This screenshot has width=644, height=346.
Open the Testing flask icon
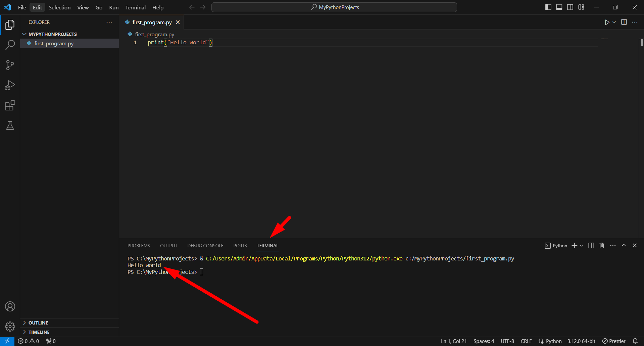pos(10,126)
